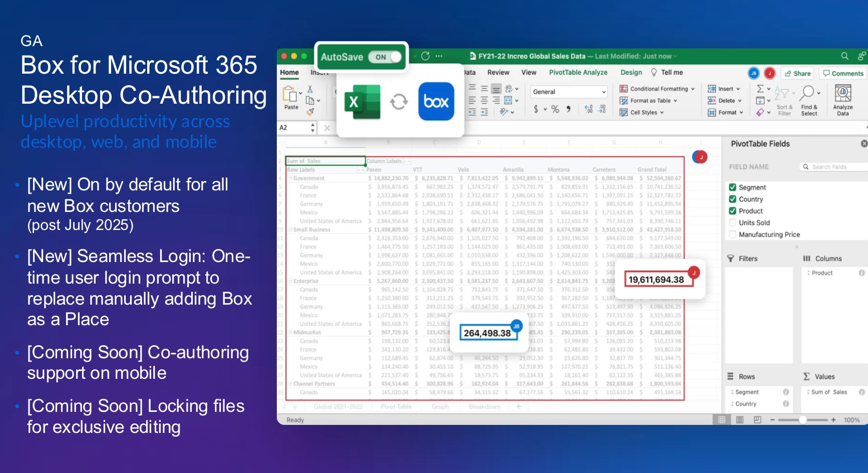Screen dimensions: 868x473
Task: Click the AutoSum sigma icon
Action: point(760,89)
